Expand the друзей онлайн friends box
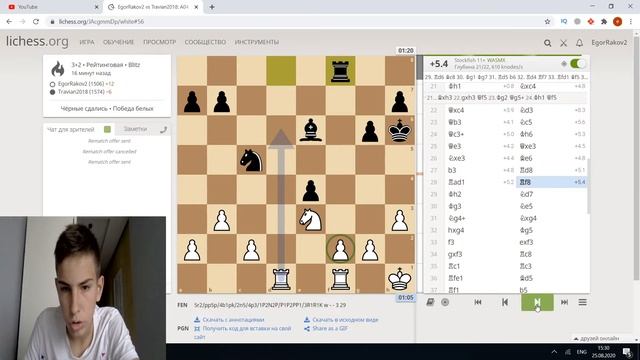The image size is (640, 360). 596,338
